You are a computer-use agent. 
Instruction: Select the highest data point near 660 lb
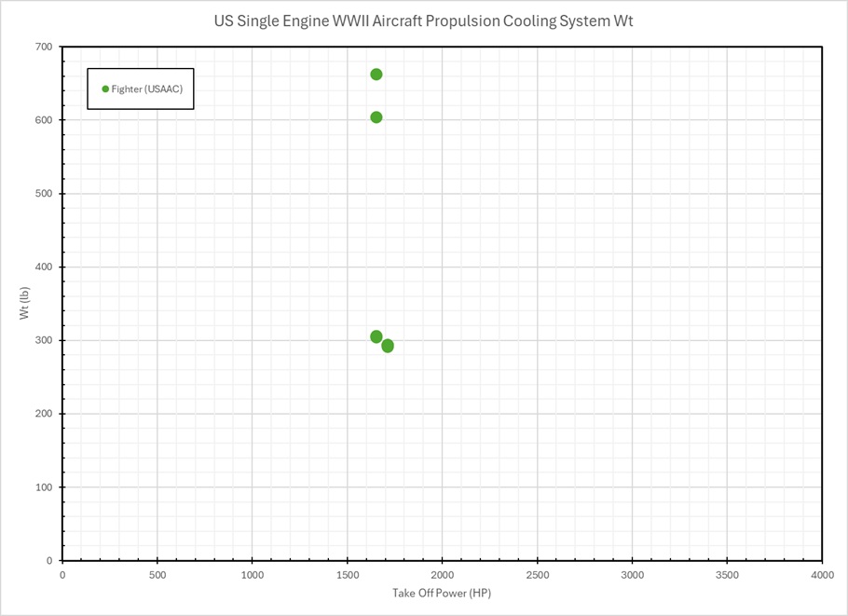pos(376,75)
